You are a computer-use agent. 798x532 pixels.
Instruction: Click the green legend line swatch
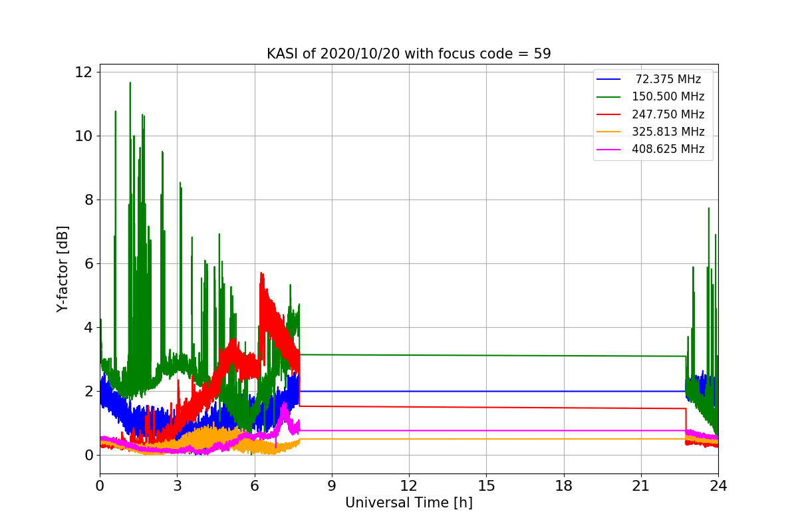[x=609, y=97]
